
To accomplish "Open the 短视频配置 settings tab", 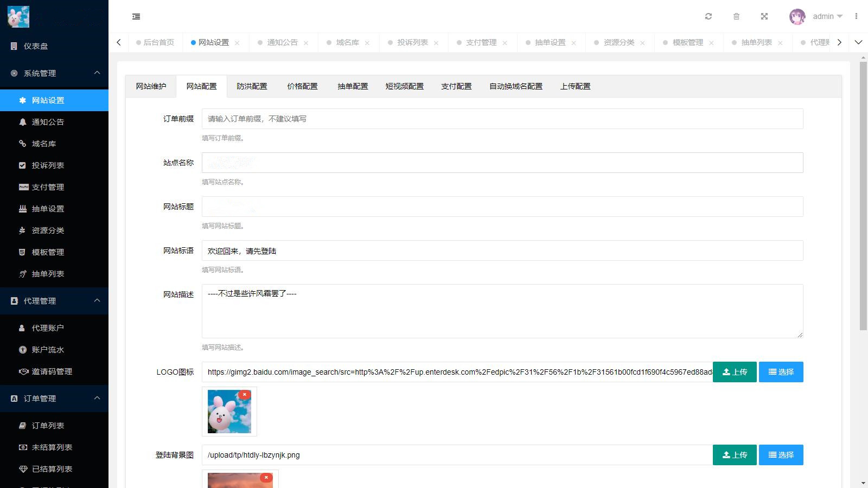I will tap(405, 86).
